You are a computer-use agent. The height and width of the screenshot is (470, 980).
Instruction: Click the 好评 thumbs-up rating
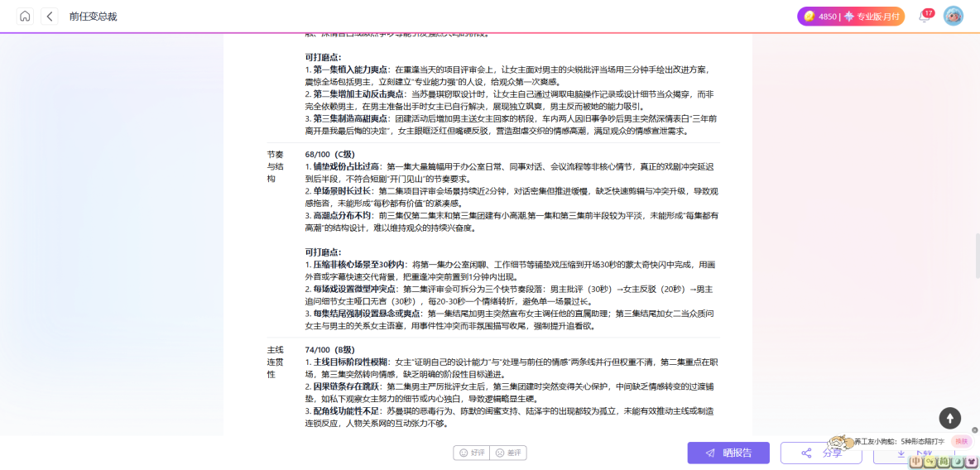472,453
